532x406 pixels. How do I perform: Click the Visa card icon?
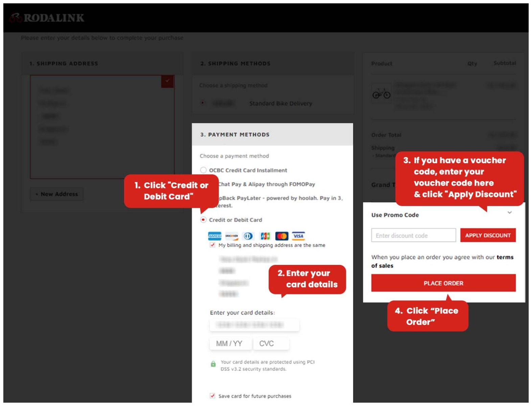click(298, 236)
